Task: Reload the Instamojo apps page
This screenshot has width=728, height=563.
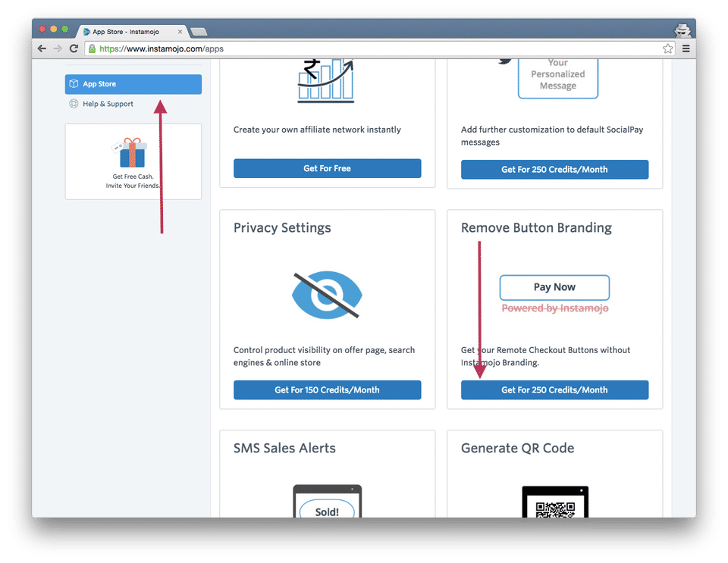Action: click(x=74, y=48)
